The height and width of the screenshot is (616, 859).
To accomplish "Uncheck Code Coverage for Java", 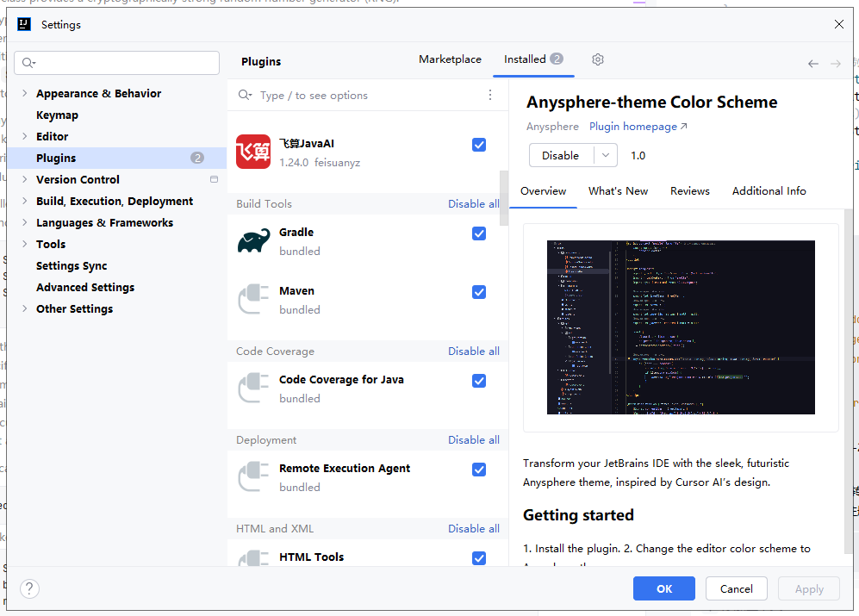I will tap(479, 381).
